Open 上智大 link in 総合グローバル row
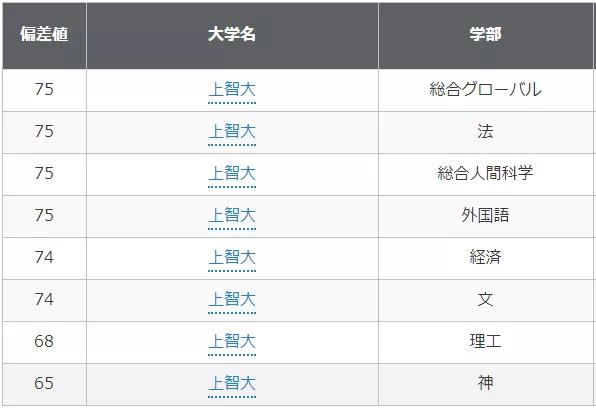The height and width of the screenshot is (408, 596). pos(232,90)
